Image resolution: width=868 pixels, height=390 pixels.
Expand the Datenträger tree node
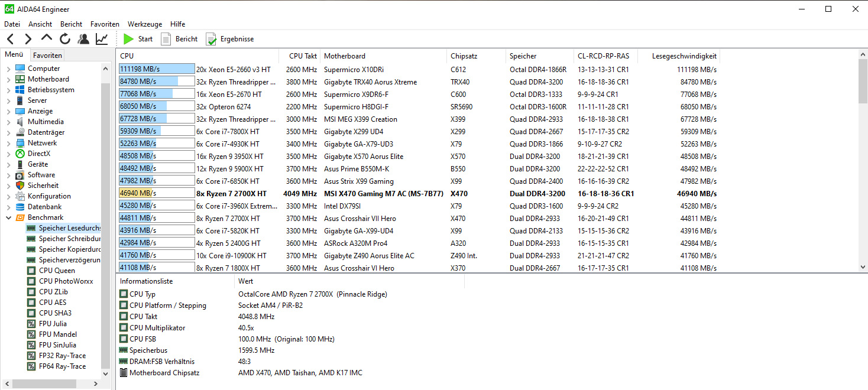pos(8,132)
